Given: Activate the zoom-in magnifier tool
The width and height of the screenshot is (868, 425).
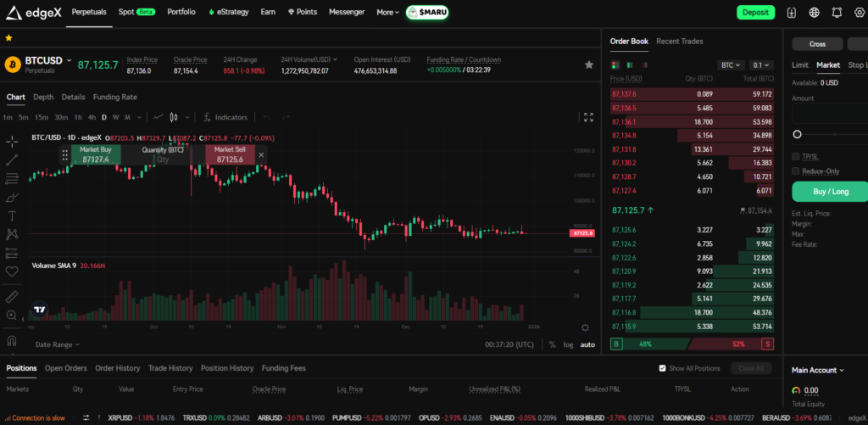Looking at the screenshot, I should click(x=12, y=316).
